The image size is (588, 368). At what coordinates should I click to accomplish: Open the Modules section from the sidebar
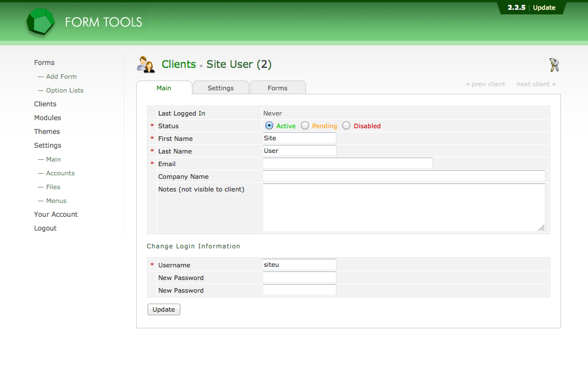coord(47,117)
